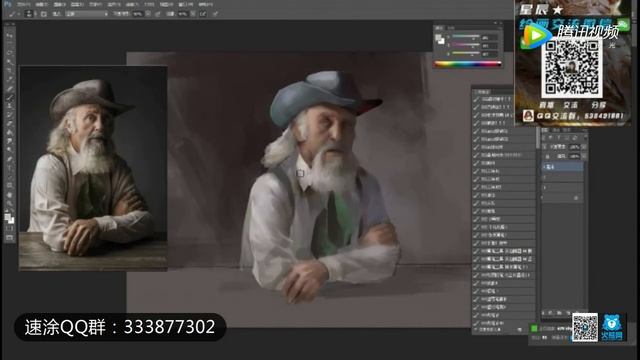Open Layers panel opacity dropdown arrow

coord(584,146)
